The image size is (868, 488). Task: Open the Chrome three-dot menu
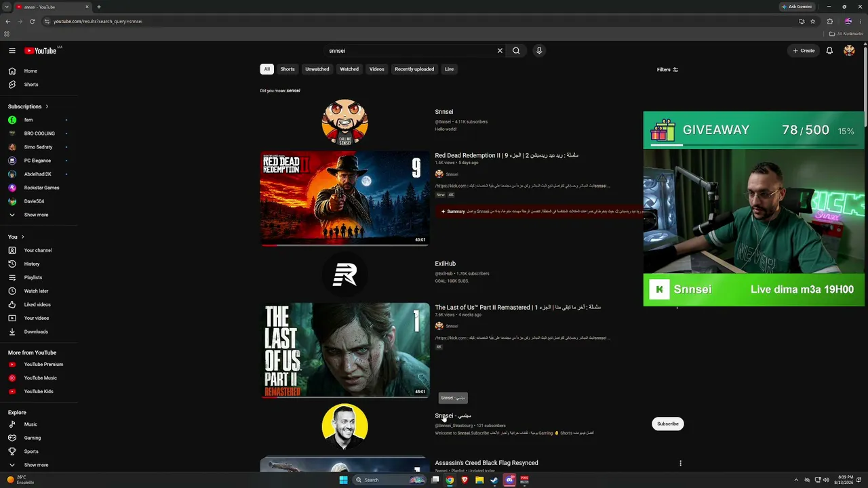pyautogui.click(x=860, y=21)
